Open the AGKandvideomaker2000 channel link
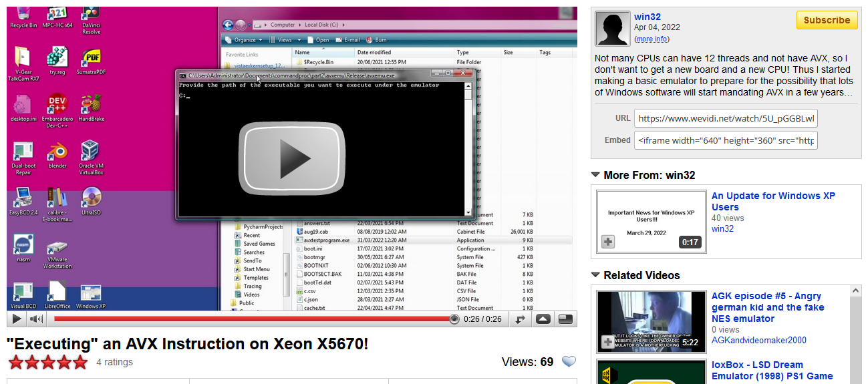 pyautogui.click(x=759, y=340)
